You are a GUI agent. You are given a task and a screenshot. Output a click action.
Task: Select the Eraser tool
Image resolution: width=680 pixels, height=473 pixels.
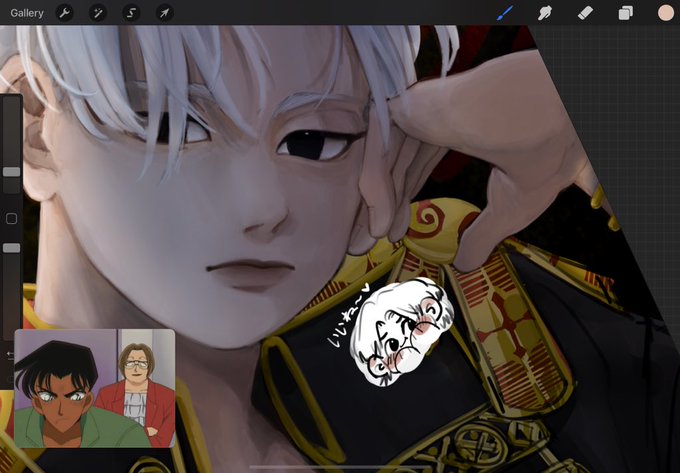click(x=585, y=13)
